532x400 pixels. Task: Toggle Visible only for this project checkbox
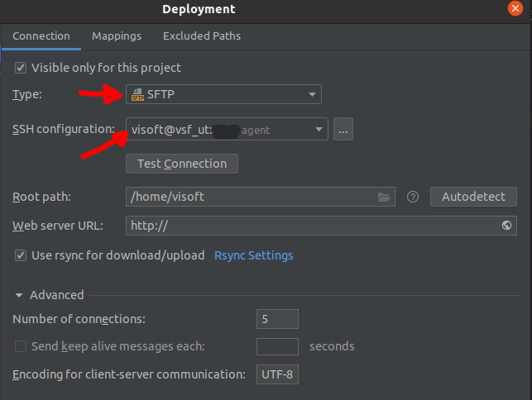(21, 68)
